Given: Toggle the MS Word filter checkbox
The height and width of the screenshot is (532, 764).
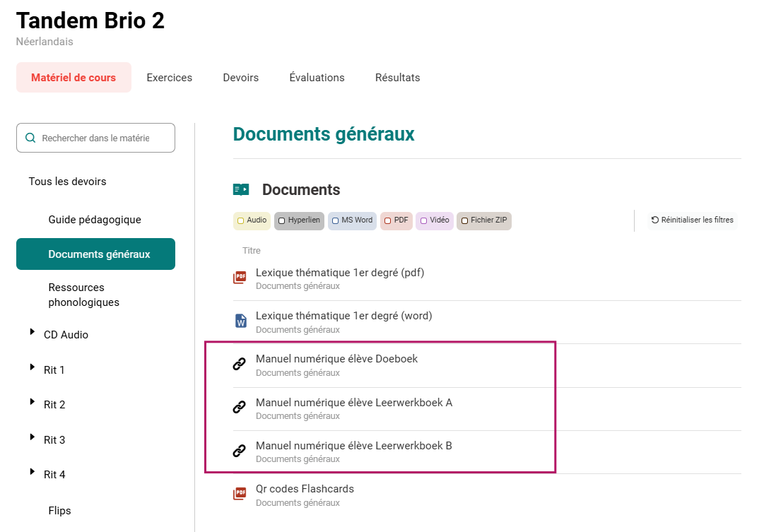Looking at the screenshot, I should [335, 220].
